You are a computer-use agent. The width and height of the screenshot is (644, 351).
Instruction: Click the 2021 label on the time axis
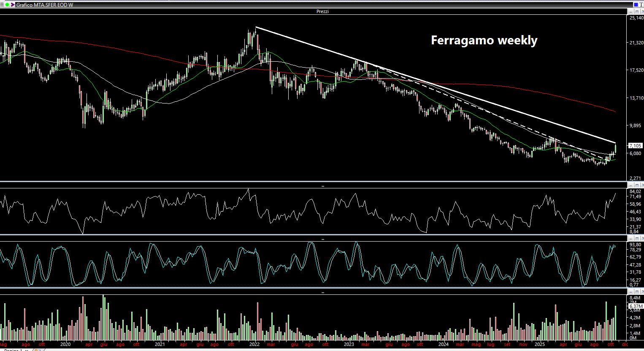click(160, 344)
